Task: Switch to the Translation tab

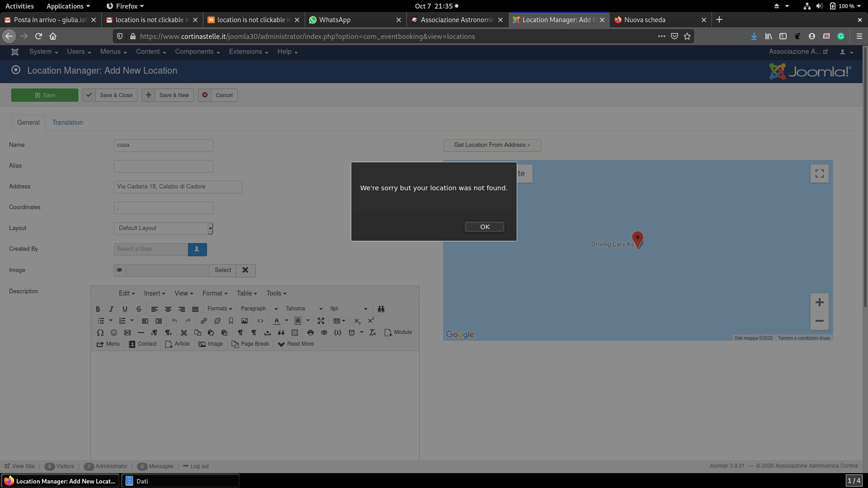Action: (67, 122)
